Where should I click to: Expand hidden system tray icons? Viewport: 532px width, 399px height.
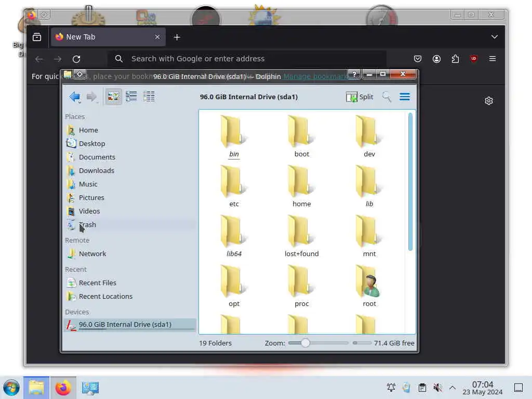pyautogui.click(x=453, y=388)
